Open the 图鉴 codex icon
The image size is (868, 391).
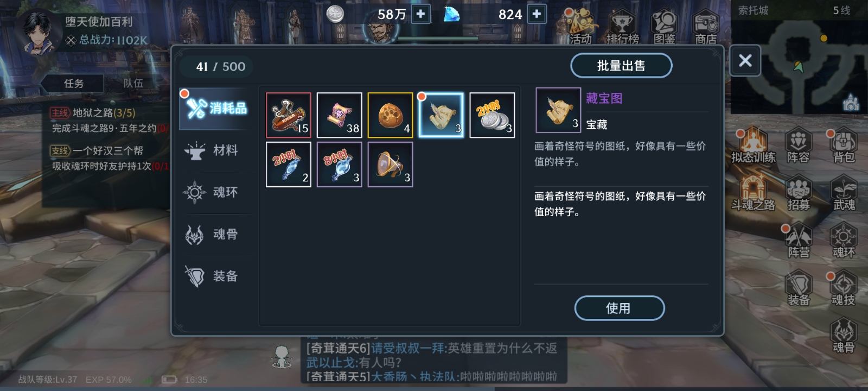coord(665,27)
